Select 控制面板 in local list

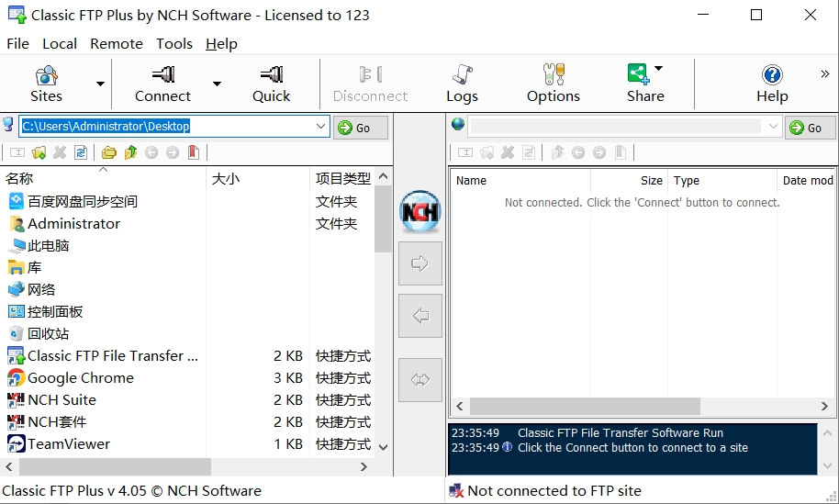coord(55,311)
